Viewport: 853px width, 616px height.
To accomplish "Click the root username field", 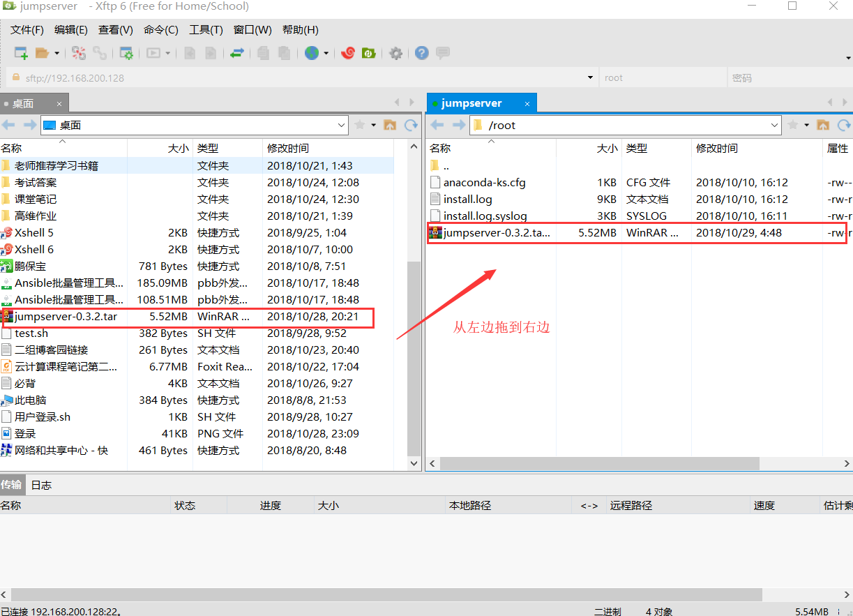I will pyautogui.click(x=663, y=77).
